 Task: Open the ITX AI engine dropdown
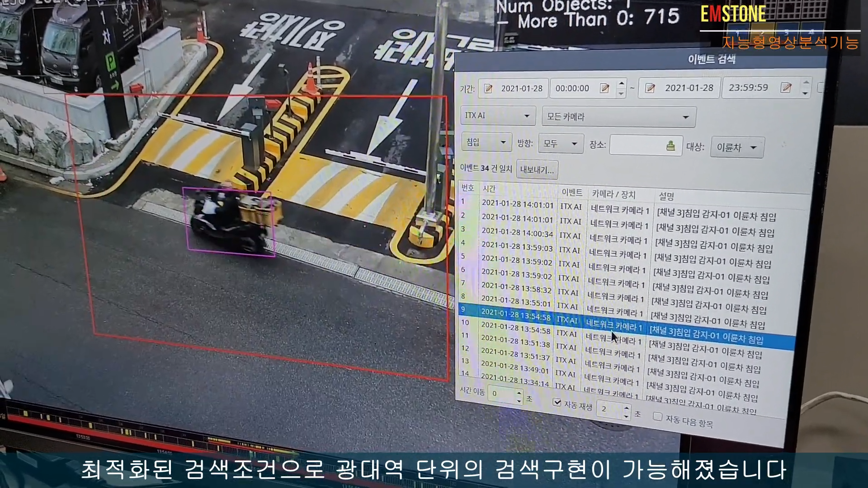[498, 116]
